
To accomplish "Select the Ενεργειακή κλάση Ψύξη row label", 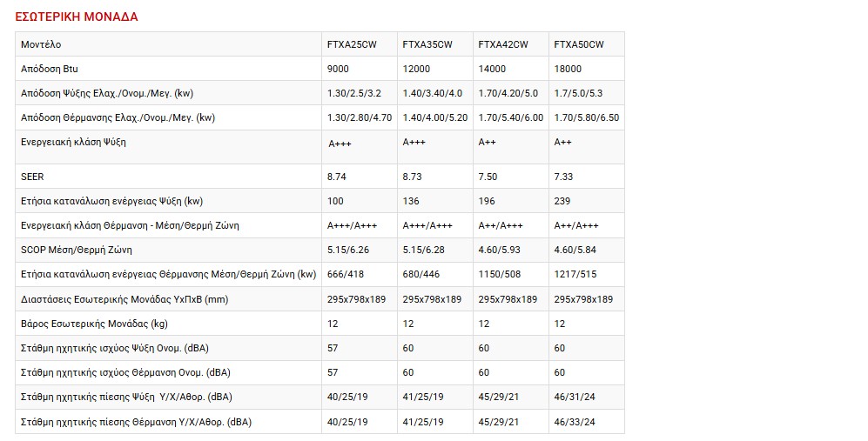I will pyautogui.click(x=79, y=142).
